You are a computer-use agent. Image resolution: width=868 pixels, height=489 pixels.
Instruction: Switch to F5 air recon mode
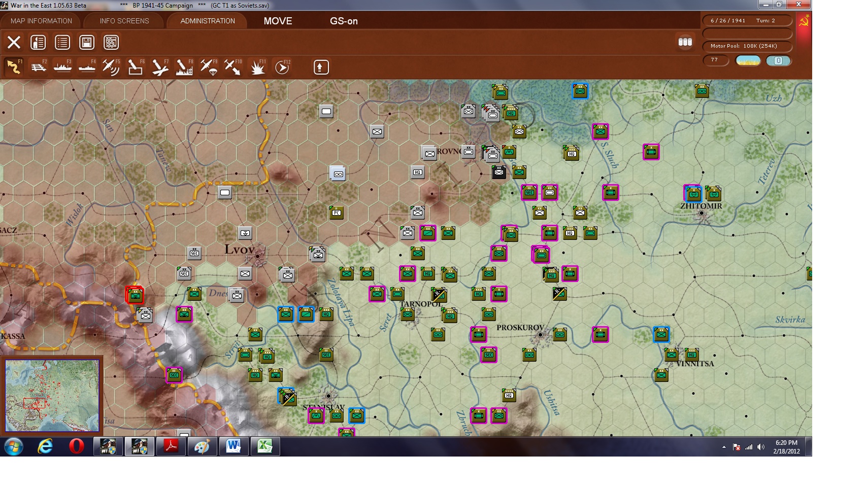(111, 67)
